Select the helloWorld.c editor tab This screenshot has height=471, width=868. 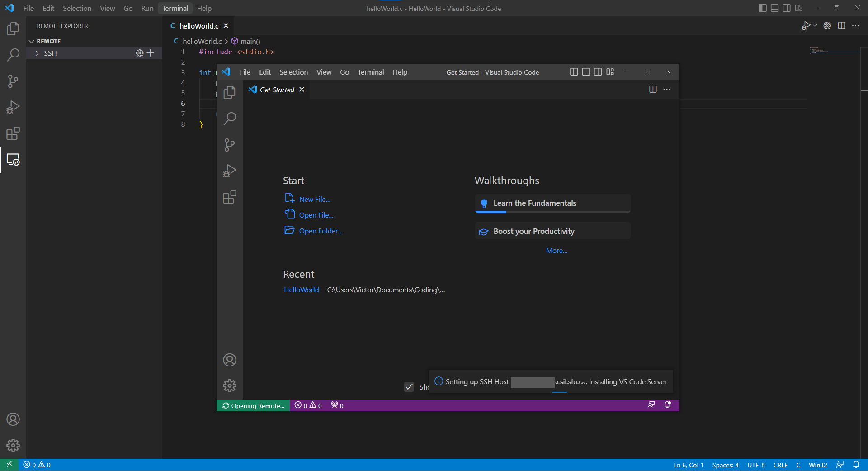pos(198,26)
